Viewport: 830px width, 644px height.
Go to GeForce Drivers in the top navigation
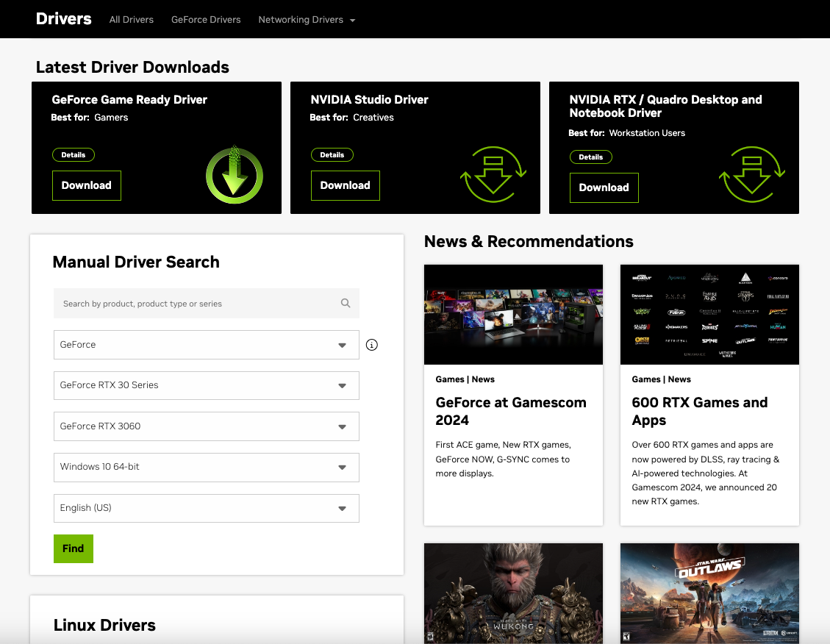[x=206, y=20]
